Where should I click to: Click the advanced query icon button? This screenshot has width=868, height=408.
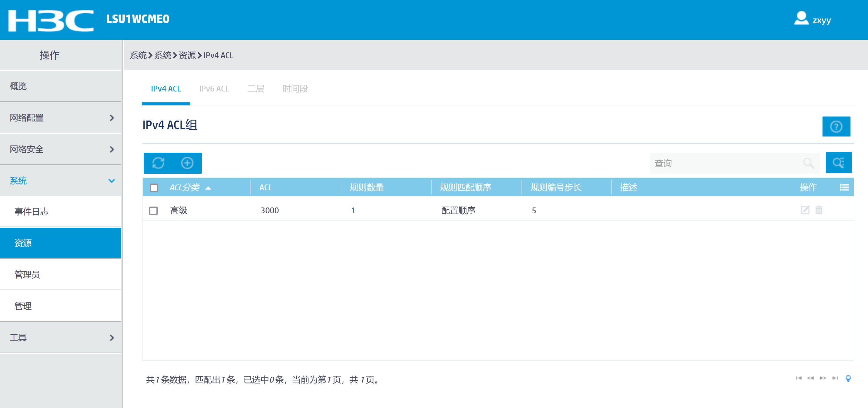tap(838, 163)
